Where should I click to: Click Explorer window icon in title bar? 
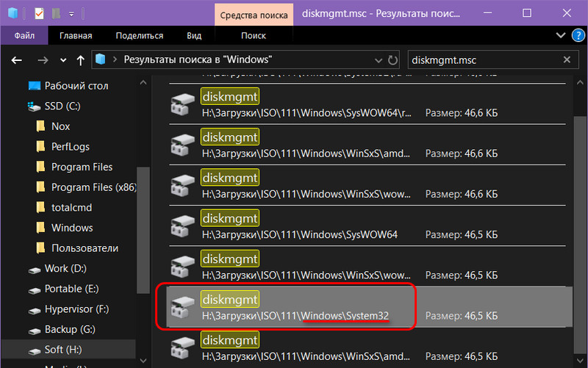click(13, 13)
